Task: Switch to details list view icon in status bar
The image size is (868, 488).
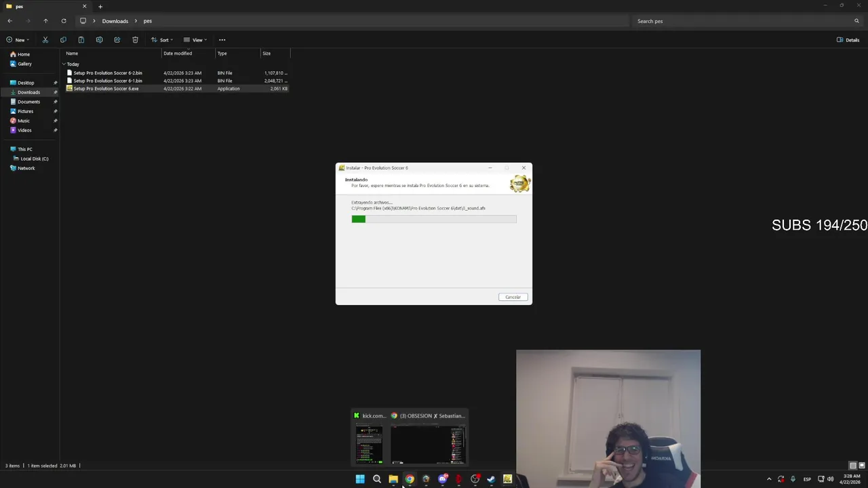Action: 853,466
